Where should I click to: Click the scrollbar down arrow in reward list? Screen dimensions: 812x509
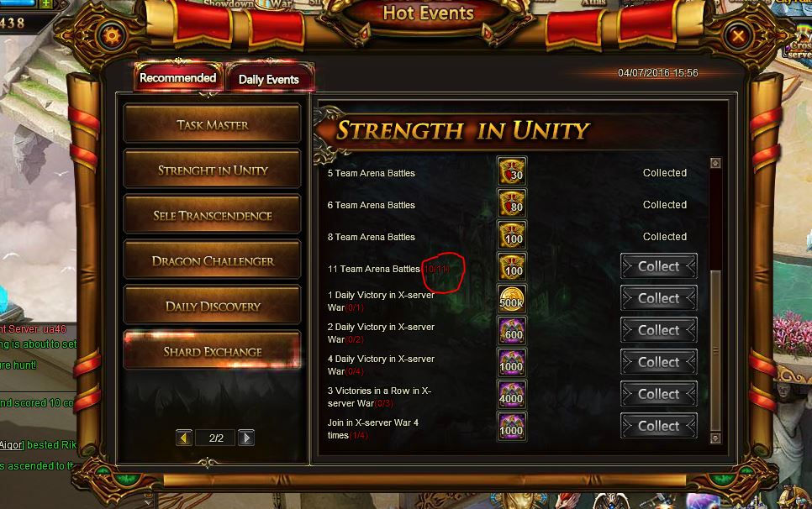click(x=715, y=438)
